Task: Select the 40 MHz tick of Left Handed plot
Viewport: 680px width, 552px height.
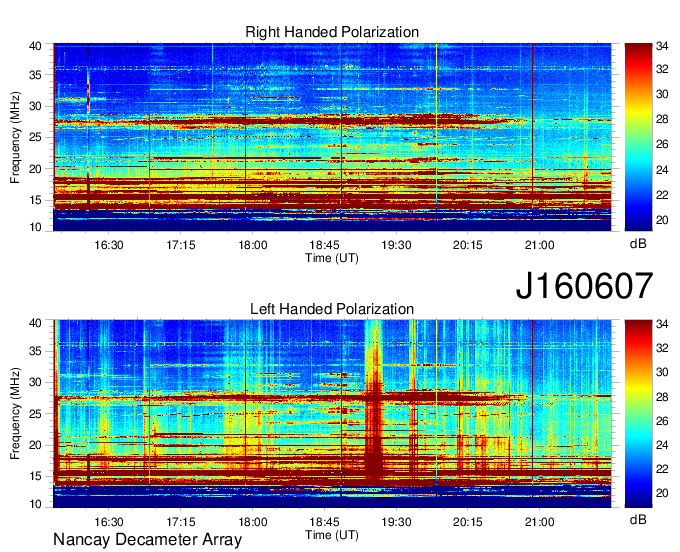Action: pos(36,323)
